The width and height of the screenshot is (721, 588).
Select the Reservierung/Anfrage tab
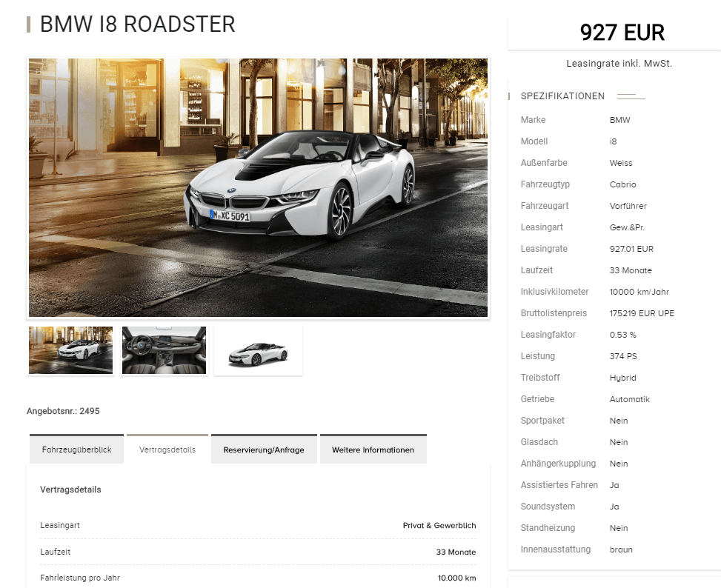pos(264,449)
